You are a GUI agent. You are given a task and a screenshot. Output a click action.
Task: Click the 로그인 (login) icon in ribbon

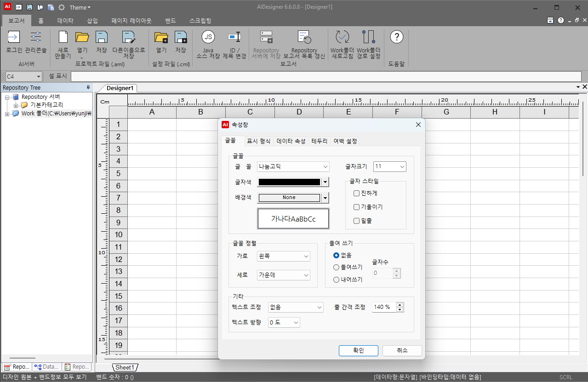coord(14,38)
